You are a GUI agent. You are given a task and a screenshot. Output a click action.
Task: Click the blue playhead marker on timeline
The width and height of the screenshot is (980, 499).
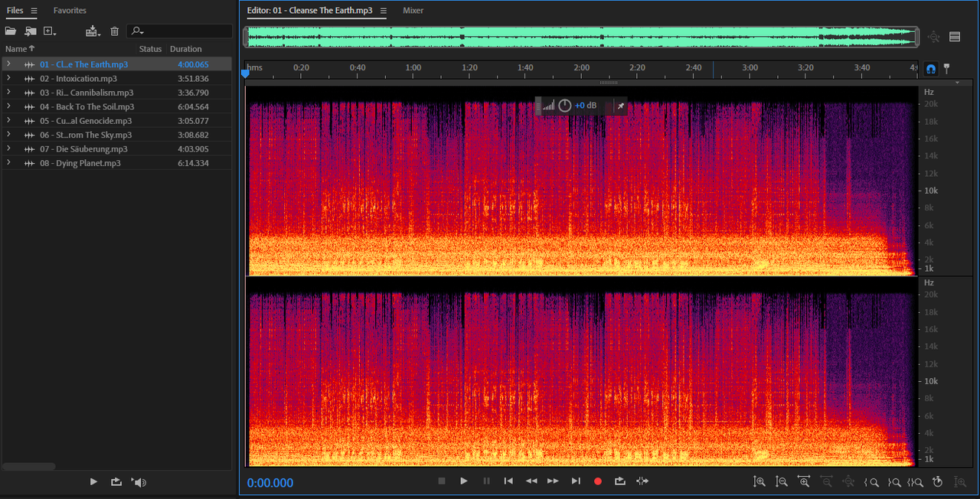(x=245, y=74)
